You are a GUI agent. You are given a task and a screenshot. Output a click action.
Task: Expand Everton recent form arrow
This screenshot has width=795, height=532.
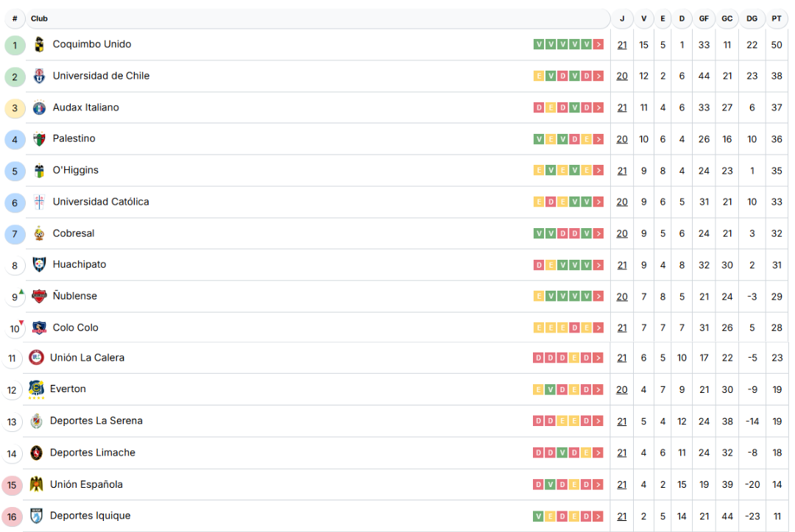598,390
